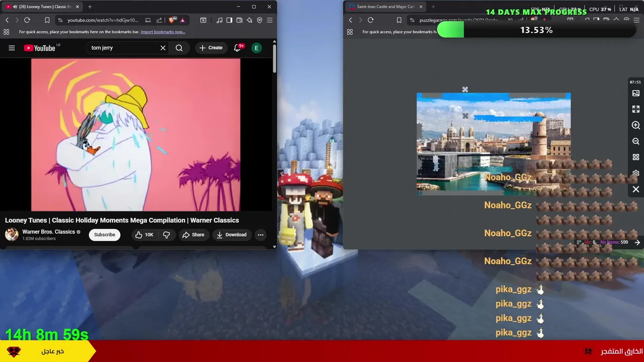Subscribe to Warner Bros. Classics

pos(105,235)
